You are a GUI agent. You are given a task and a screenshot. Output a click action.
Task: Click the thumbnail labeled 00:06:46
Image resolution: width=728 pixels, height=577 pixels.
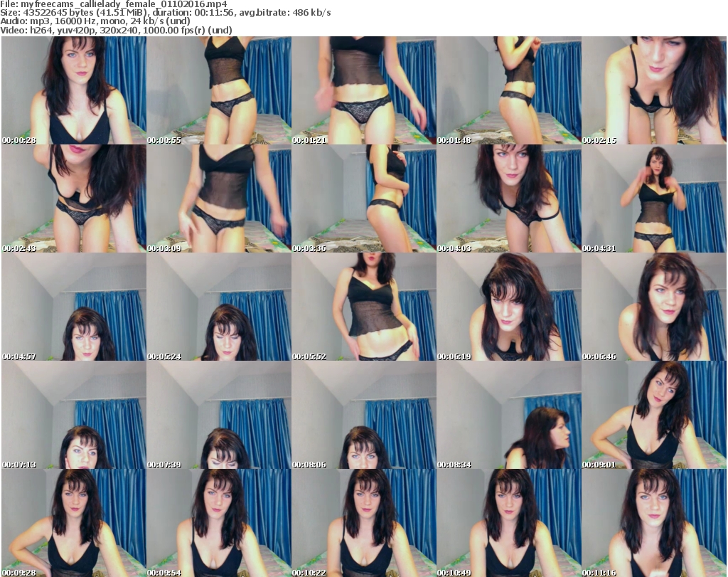pos(654,307)
